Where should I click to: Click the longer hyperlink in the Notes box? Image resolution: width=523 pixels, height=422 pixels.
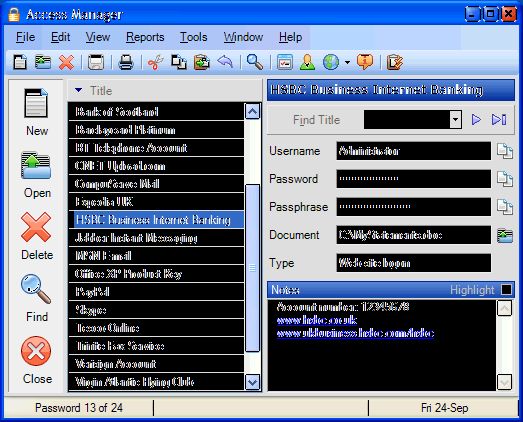pyautogui.click(x=356, y=334)
